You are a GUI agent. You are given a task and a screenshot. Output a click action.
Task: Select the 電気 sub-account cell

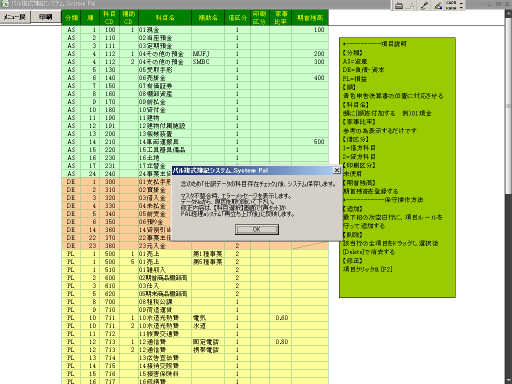pos(208,318)
